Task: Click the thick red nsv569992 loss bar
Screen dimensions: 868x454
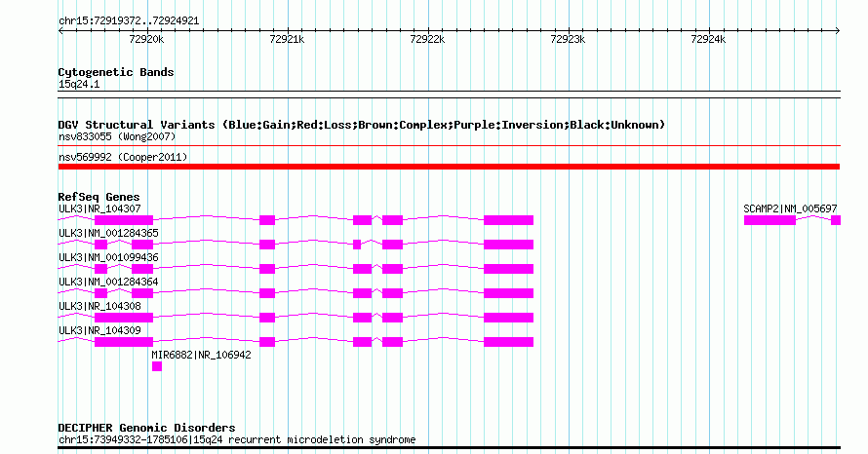Action: click(x=449, y=167)
